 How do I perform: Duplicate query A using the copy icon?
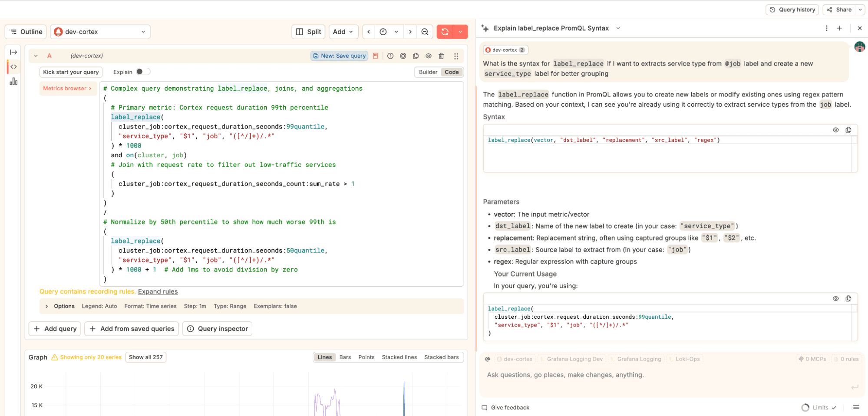click(x=416, y=56)
